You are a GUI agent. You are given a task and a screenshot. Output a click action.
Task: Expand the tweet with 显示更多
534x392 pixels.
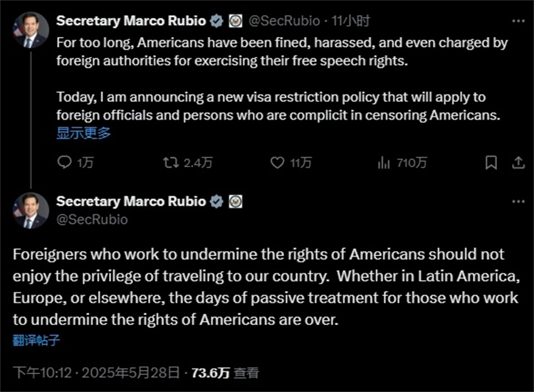click(83, 132)
